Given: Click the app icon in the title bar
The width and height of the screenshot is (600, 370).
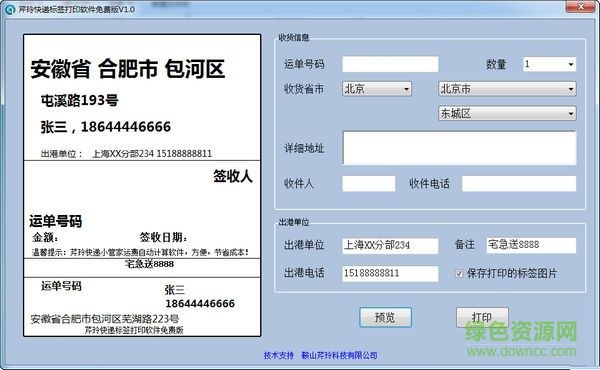Looking at the screenshot, I should tap(10, 9).
